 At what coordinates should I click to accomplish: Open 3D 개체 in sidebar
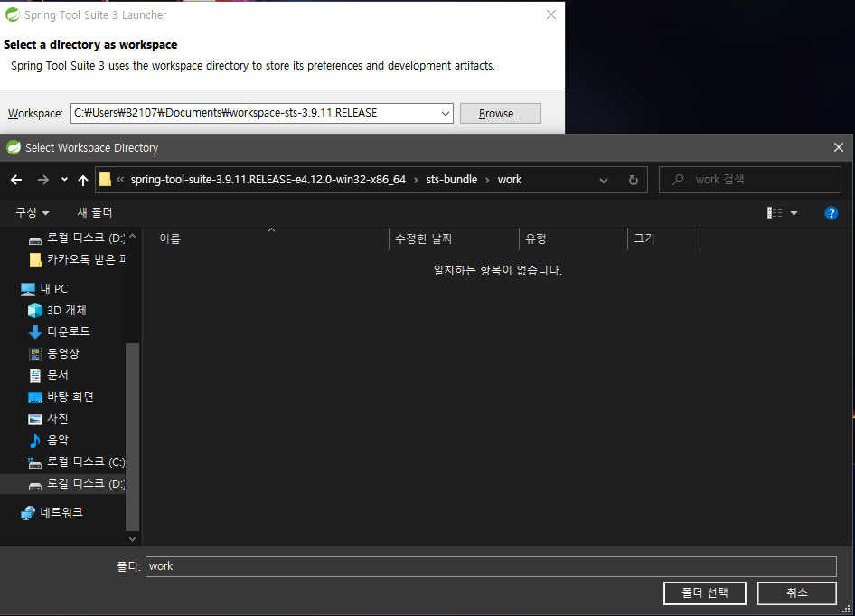(x=58, y=310)
